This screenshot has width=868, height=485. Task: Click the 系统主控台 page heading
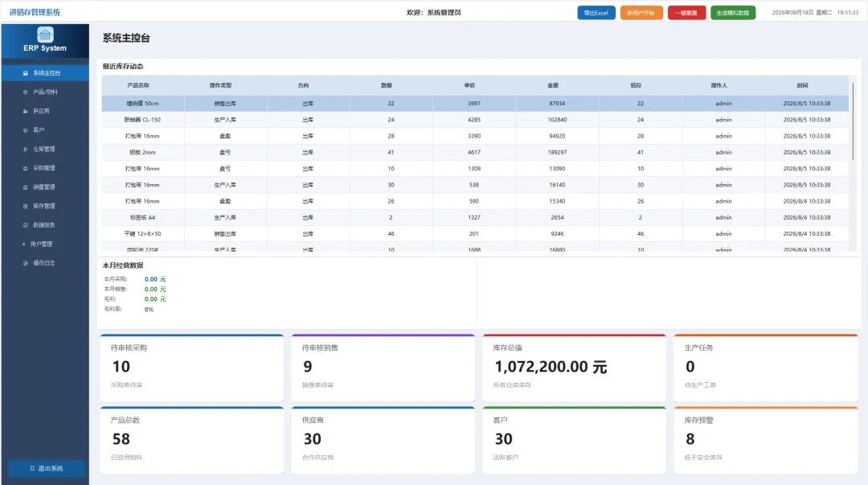click(x=126, y=39)
